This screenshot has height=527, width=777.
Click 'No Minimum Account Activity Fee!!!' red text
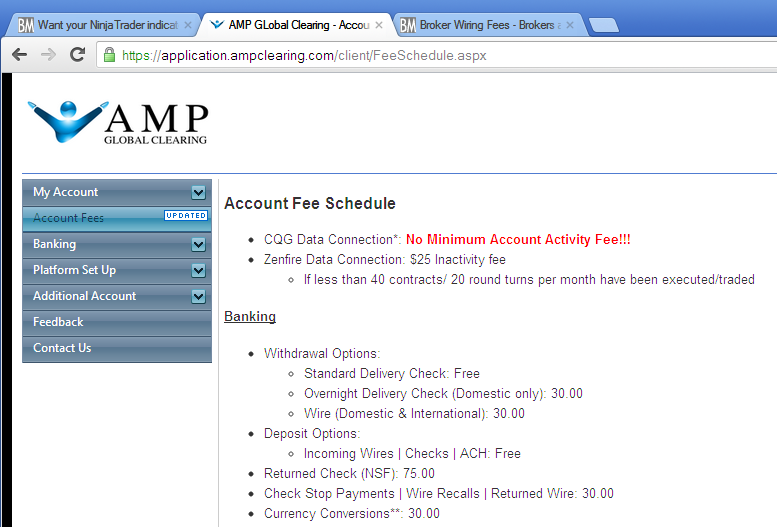coord(518,239)
